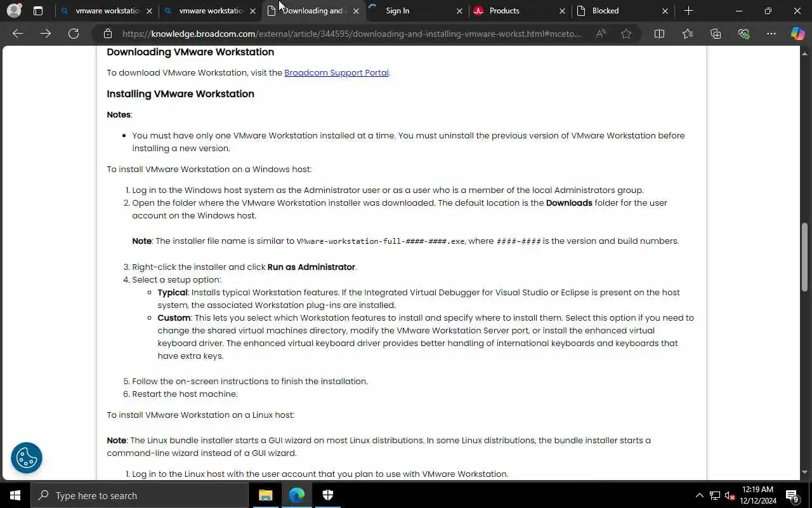Open the notification center icon
This screenshot has width=812, height=508.
tap(792, 495)
